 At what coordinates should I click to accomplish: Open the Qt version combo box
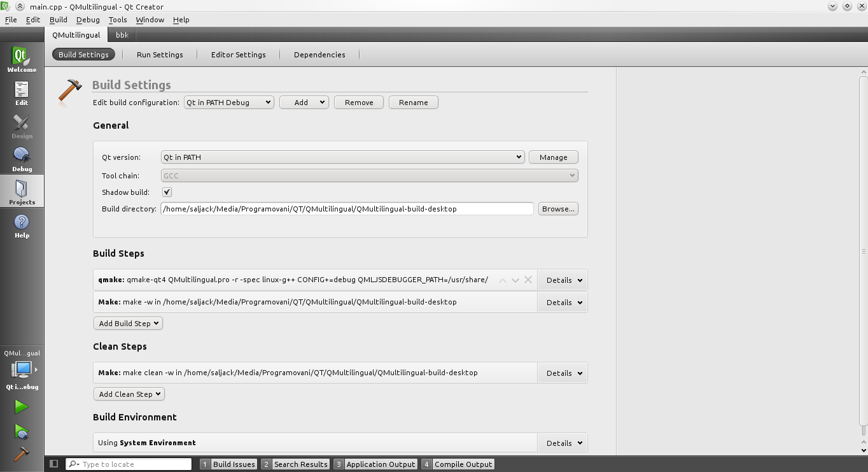click(x=342, y=157)
